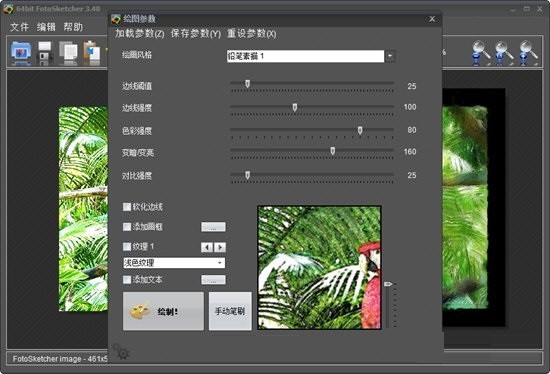The width and height of the screenshot is (550, 374).
Task: Click the copy documents toolbar icon
Action: (68, 53)
